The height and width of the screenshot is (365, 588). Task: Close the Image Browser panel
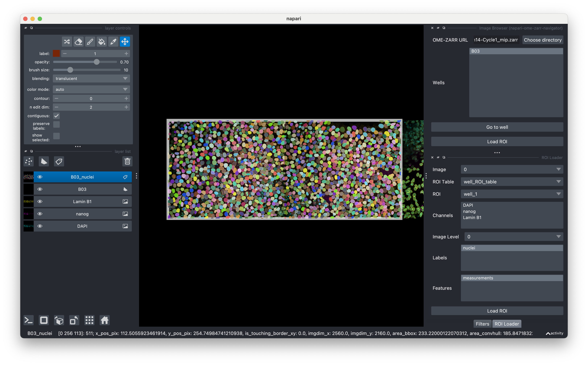point(432,28)
